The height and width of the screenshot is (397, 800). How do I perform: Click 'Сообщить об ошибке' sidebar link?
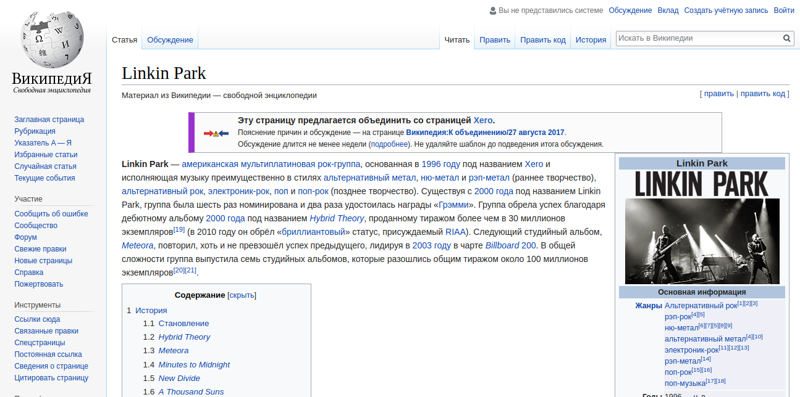pos(51,214)
